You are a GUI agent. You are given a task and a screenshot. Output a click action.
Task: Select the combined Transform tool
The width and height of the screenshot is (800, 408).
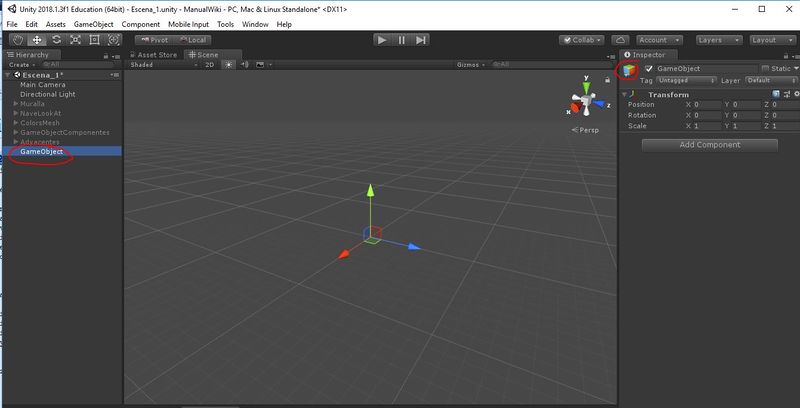[113, 40]
